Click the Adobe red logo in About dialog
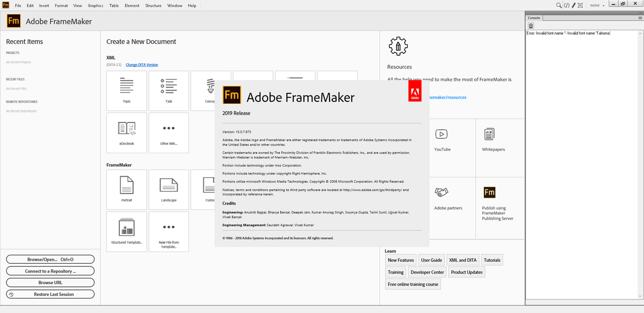 415,91
